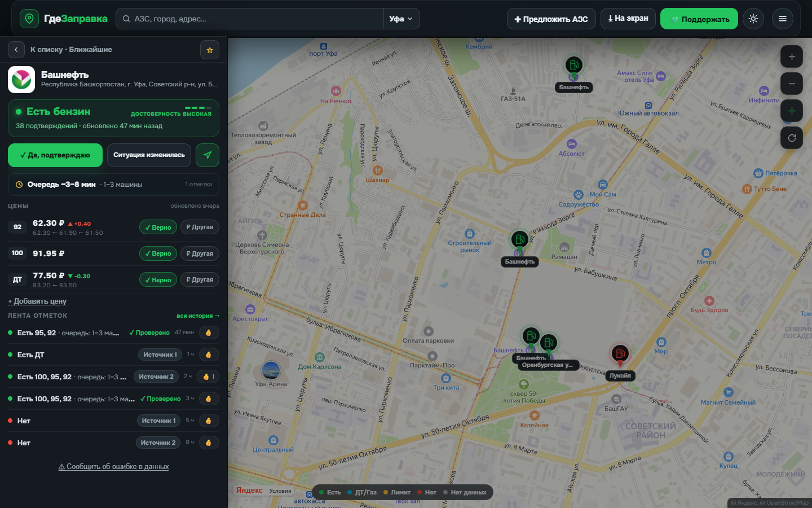Click the Добавить цену link
This screenshot has width=812, height=508.
point(37,301)
